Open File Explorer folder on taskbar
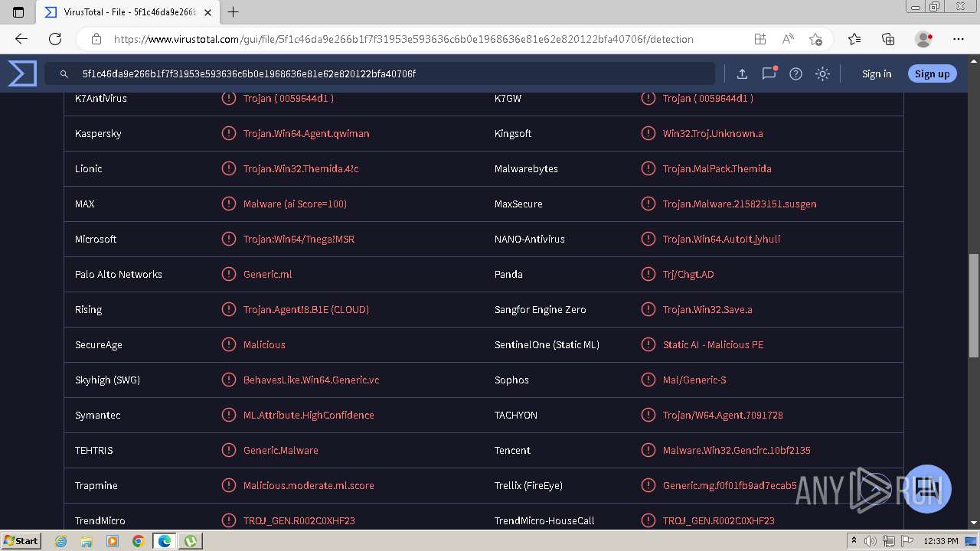The image size is (980, 551). coord(87,541)
